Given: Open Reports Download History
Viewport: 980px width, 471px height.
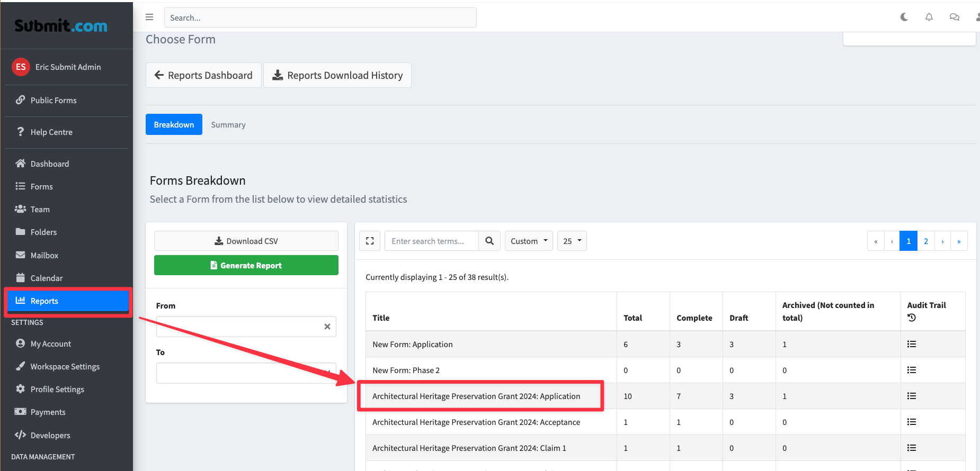Looking at the screenshot, I should pos(337,75).
